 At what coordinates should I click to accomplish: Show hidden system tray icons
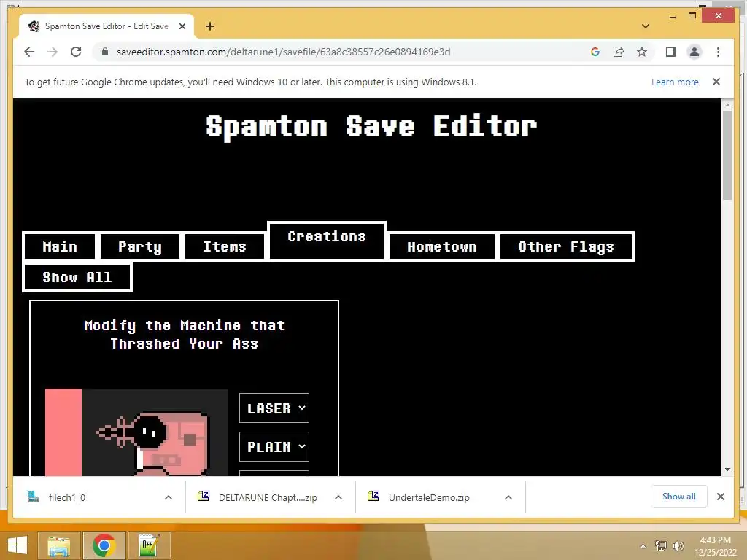pyautogui.click(x=643, y=546)
